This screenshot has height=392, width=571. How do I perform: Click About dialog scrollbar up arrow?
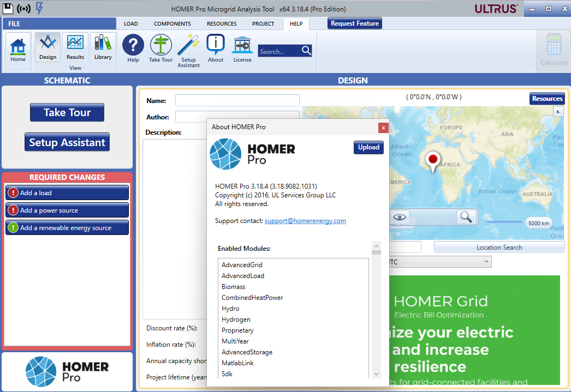(x=377, y=245)
